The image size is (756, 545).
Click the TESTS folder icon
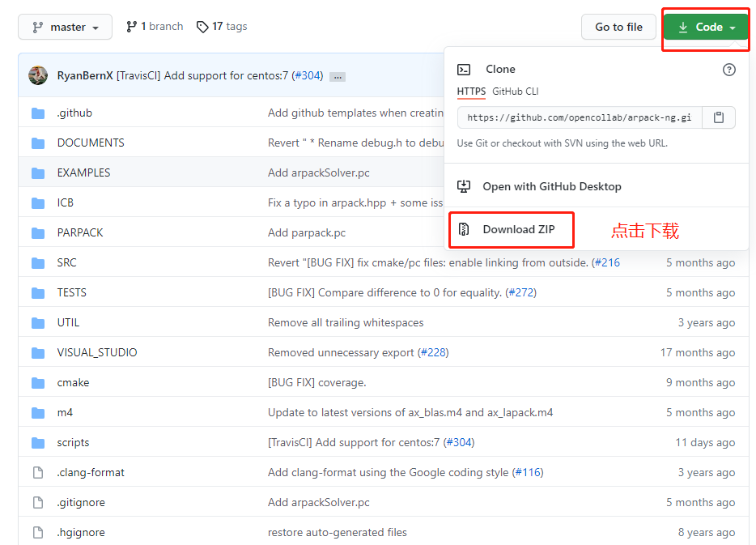pyautogui.click(x=38, y=293)
